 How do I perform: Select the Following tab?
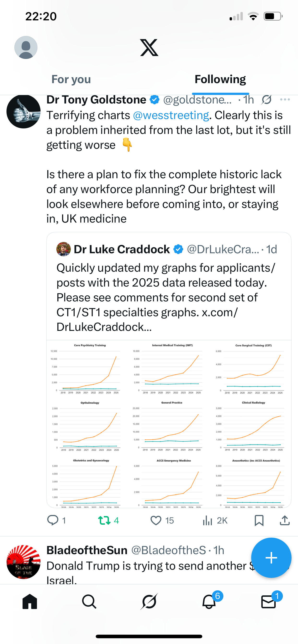click(220, 80)
